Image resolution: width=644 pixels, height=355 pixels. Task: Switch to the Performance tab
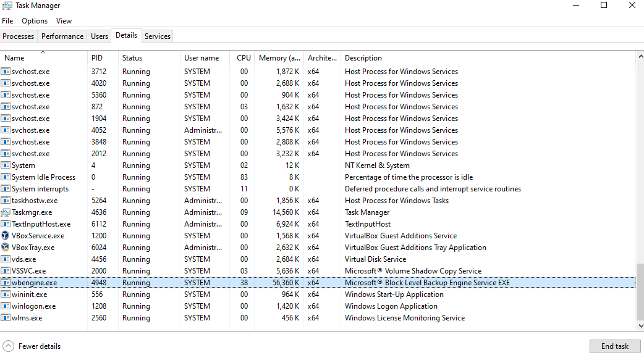(x=62, y=36)
